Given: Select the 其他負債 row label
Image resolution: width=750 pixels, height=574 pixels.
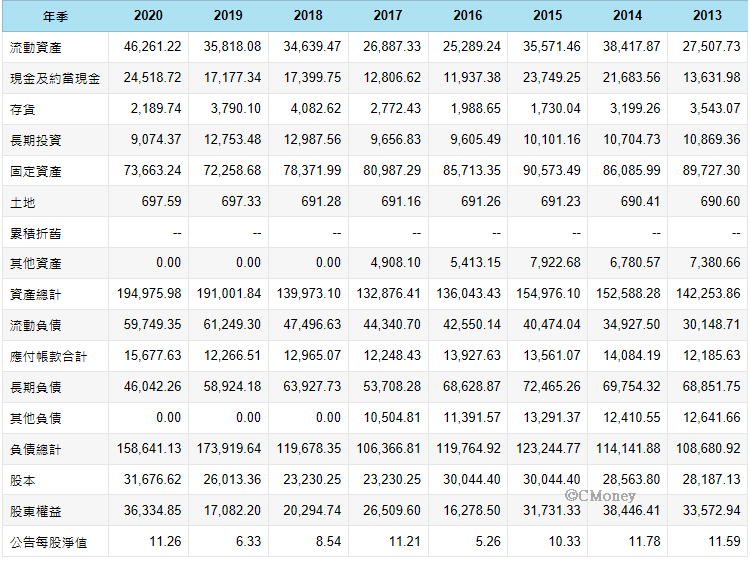Looking at the screenshot, I should 36,419.
